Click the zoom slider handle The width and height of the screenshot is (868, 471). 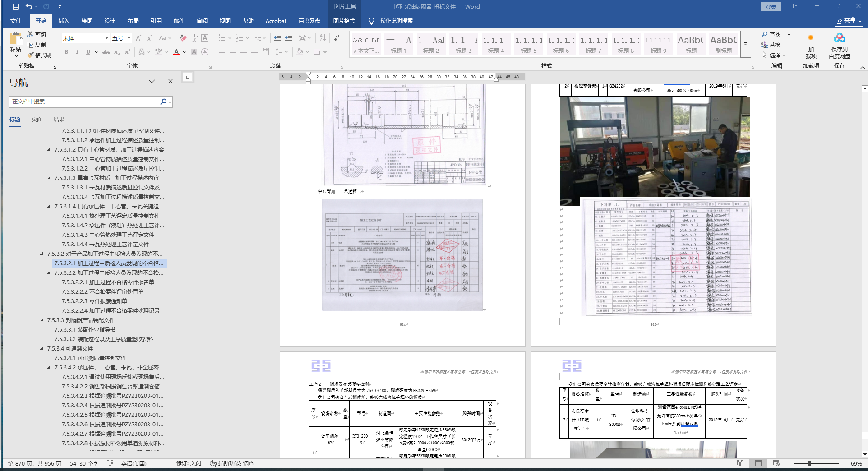coord(810,463)
